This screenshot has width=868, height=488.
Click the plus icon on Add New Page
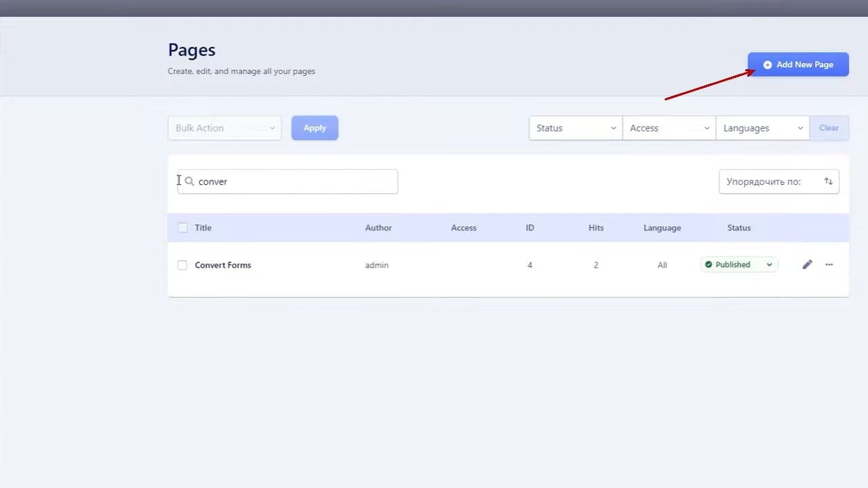click(768, 65)
